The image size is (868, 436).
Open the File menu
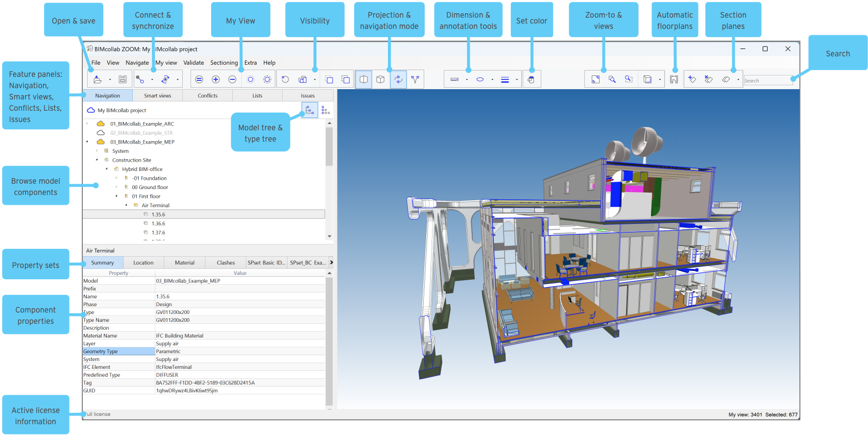[96, 63]
